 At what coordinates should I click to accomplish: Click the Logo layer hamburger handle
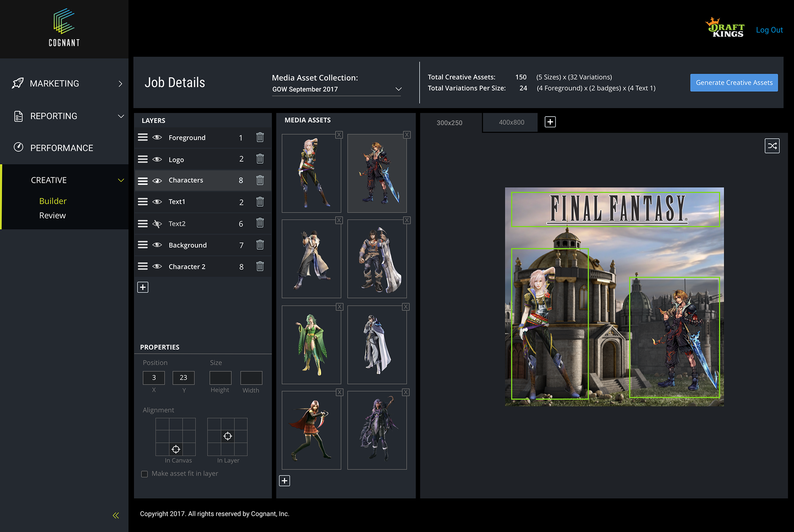(143, 159)
